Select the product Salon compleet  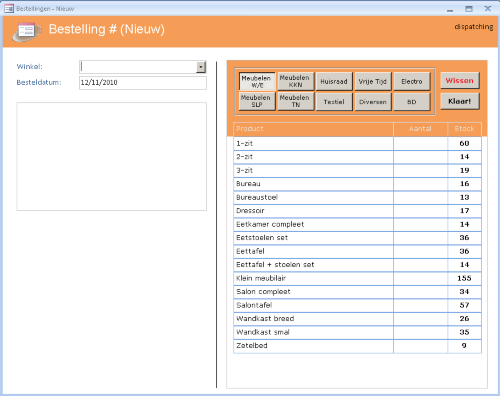pyautogui.click(x=263, y=292)
